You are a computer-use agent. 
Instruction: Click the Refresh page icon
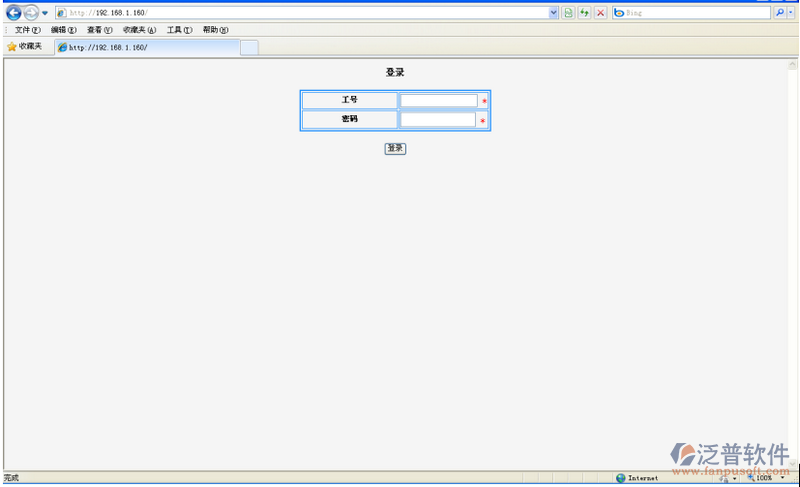[584, 13]
